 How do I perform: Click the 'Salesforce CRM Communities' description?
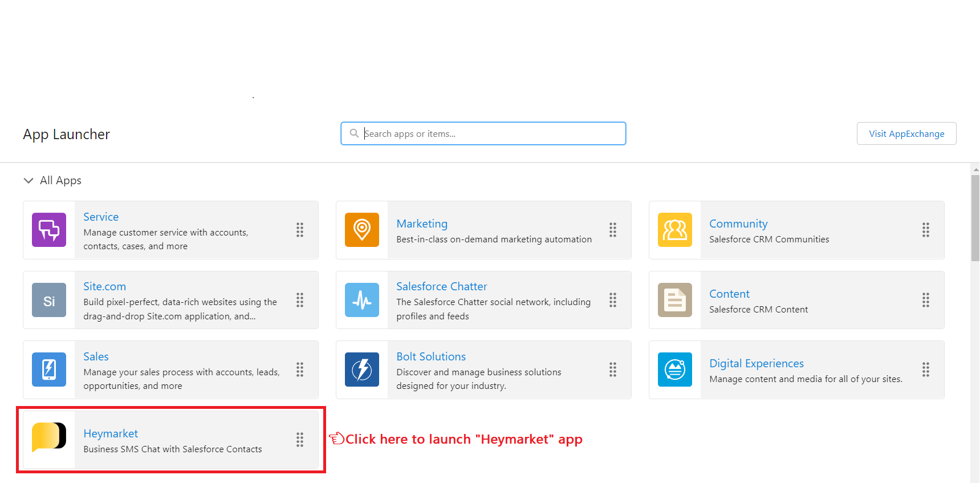[769, 240]
